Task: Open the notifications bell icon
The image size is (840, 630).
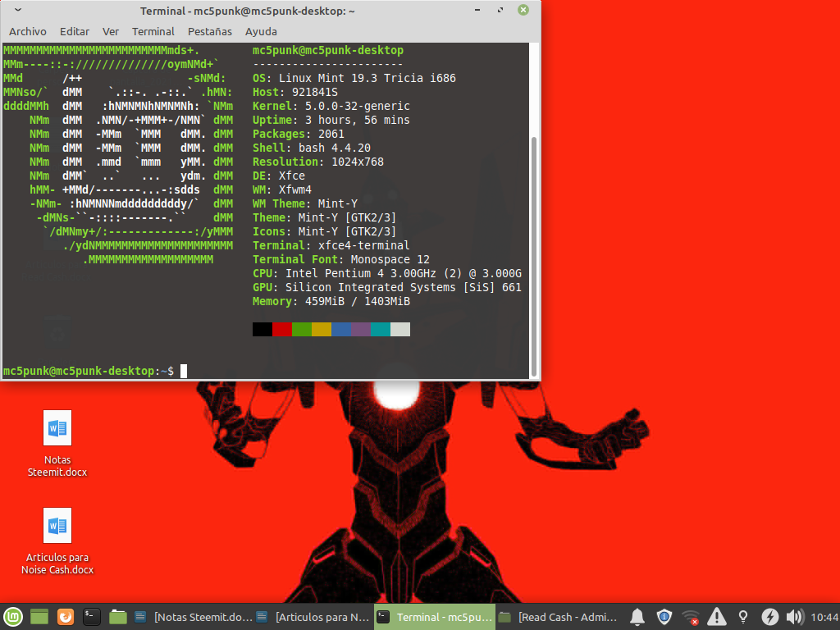Action: click(x=637, y=617)
